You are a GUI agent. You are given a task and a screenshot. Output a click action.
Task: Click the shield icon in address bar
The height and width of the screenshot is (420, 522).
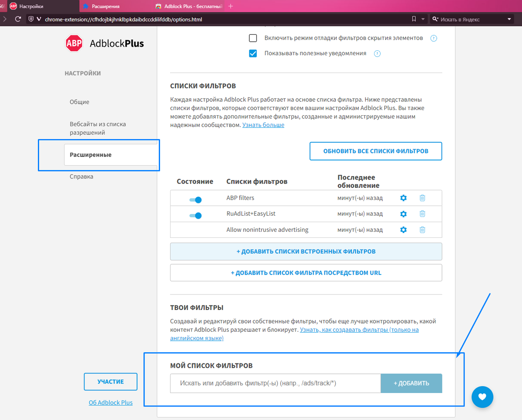pyautogui.click(x=31, y=19)
